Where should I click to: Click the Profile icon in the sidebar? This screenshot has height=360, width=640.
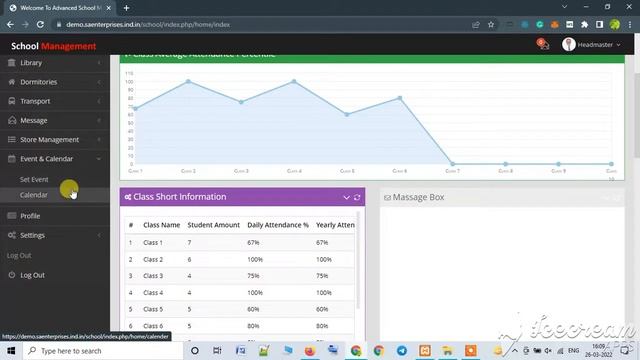(12, 216)
